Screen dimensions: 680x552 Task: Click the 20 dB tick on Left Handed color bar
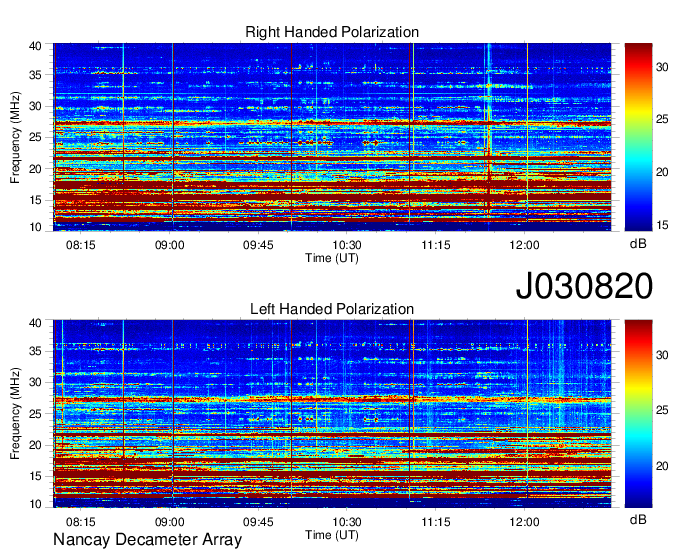coord(662,466)
